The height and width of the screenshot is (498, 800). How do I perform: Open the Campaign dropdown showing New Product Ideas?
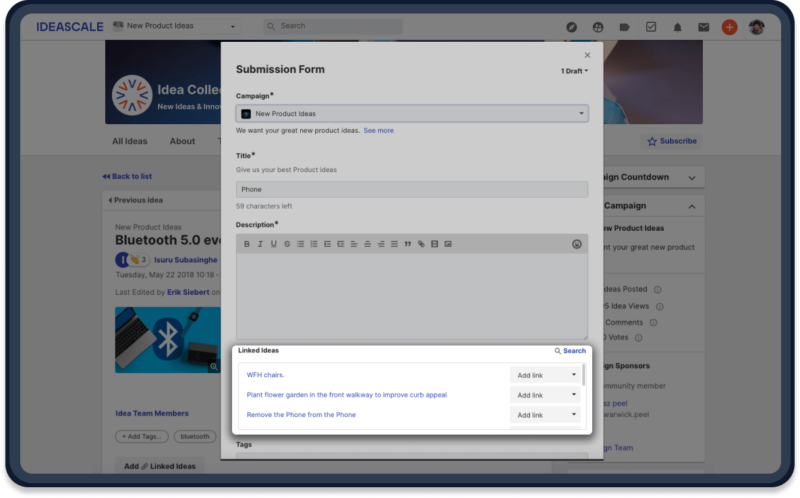coord(411,114)
